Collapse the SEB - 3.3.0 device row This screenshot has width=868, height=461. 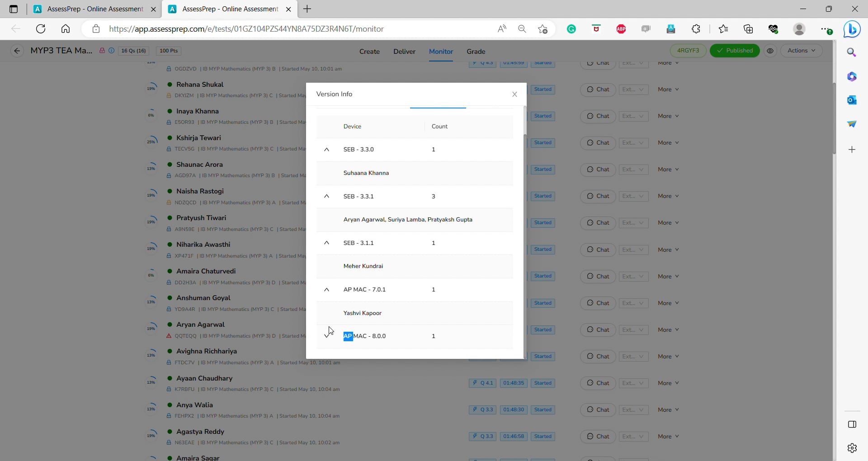[x=326, y=150]
